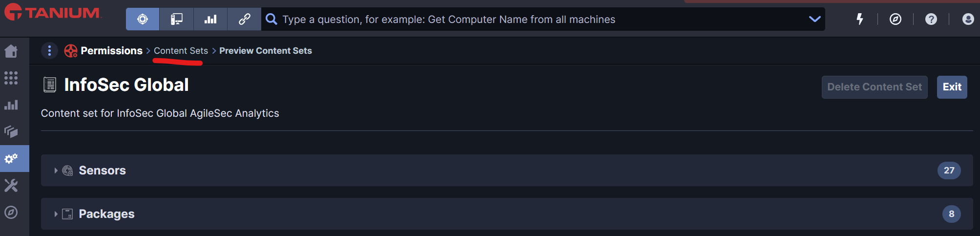Viewport: 980px width, 236px height.
Task: Click the Tanium logo
Action: (53, 13)
